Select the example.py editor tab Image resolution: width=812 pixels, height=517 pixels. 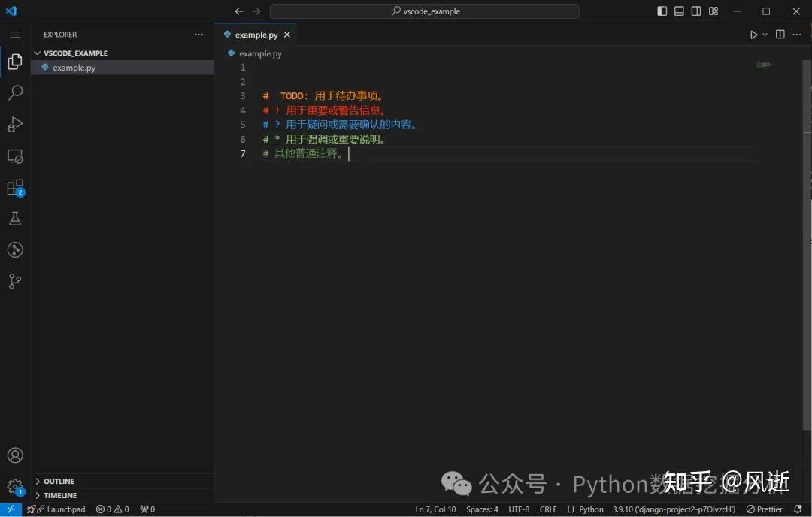coord(256,35)
